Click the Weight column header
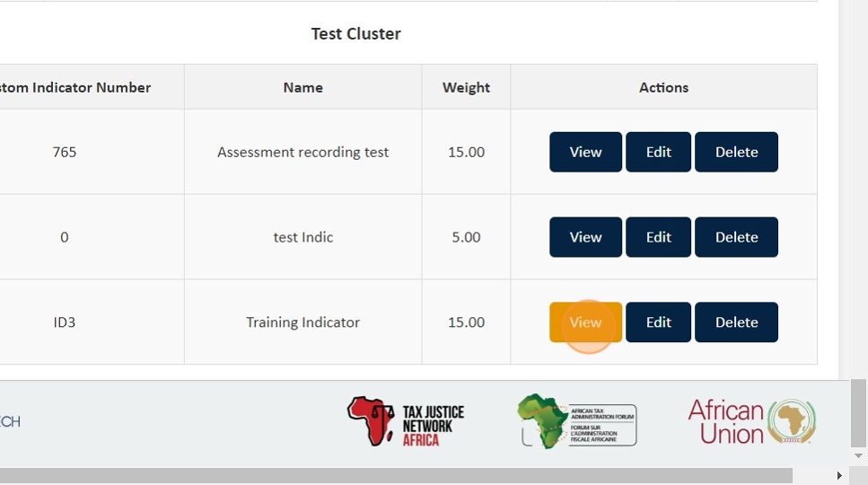The image size is (868, 485). coord(466,87)
